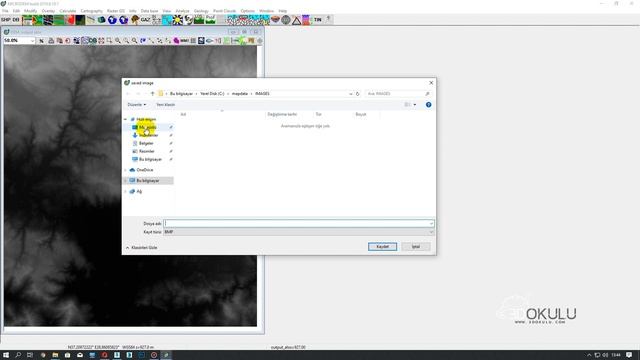Open the Options menu
The width and height of the screenshot is (640, 360).
[247, 11]
